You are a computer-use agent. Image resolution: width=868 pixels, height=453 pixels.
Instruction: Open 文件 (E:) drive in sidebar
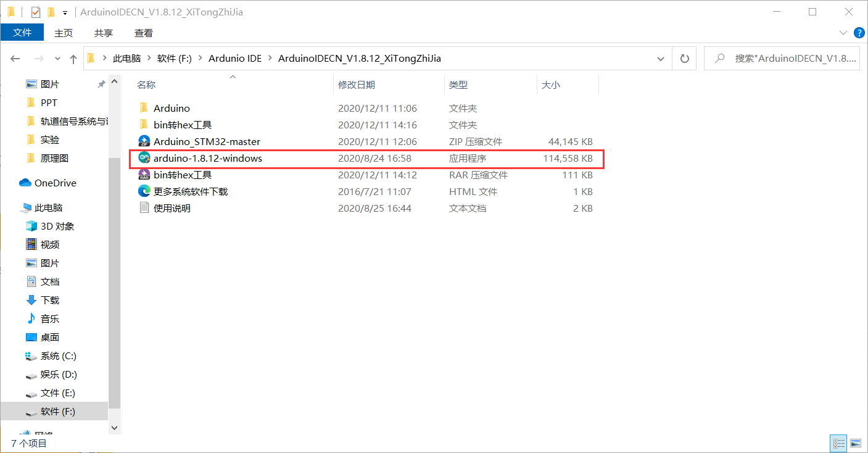51,393
